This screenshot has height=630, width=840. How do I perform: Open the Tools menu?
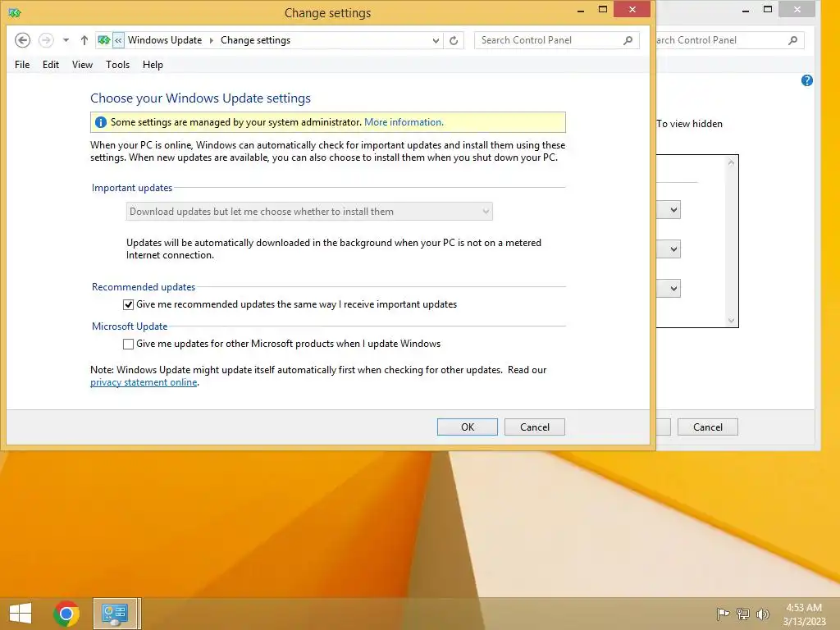(118, 65)
